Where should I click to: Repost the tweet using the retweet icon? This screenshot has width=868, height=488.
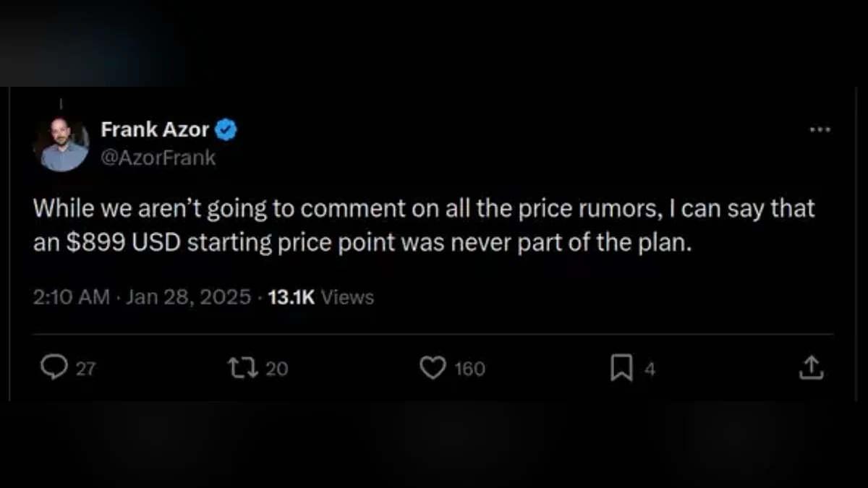tap(238, 368)
